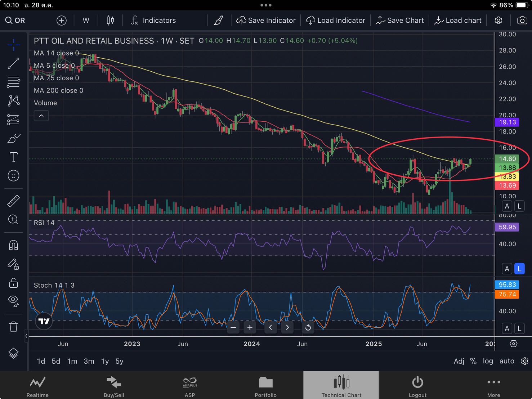
Task: Open the object tree layers panel
Action: [x=14, y=354]
